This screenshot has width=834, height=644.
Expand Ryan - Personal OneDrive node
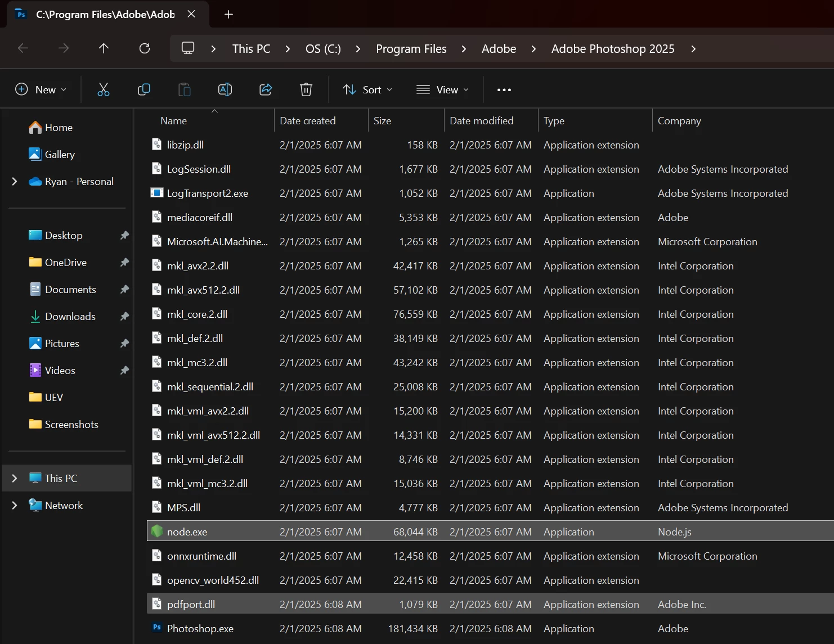coord(15,181)
